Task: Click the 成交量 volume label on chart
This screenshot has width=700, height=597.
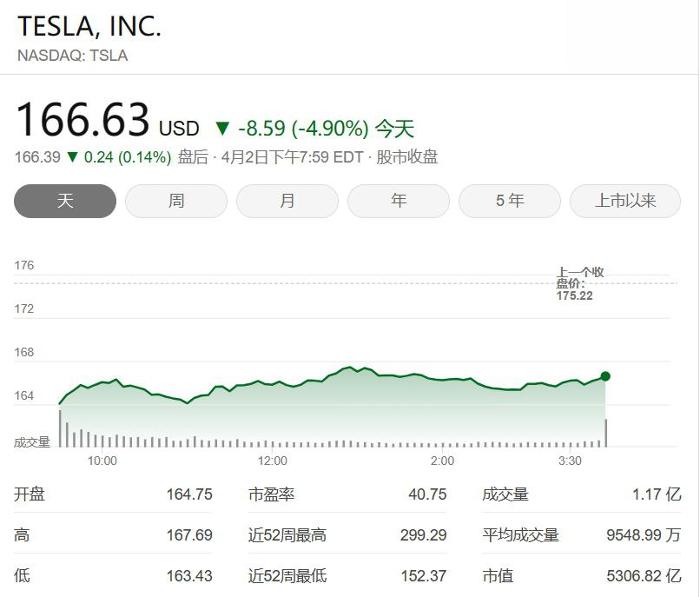Action: pos(32,442)
